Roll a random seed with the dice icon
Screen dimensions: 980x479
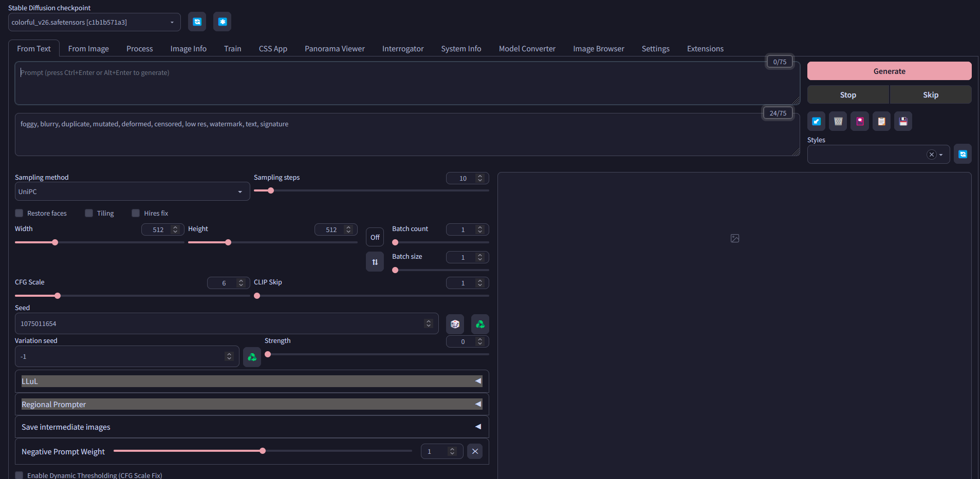pyautogui.click(x=454, y=324)
